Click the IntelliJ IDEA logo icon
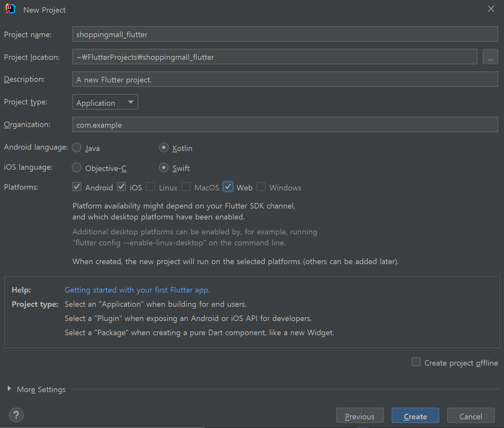504x428 pixels. tap(10, 9)
